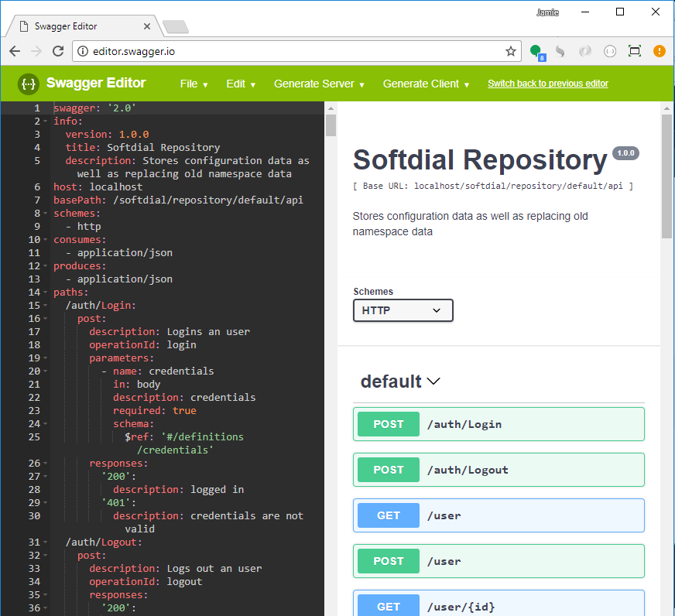Click the Softdial Repository heading
Image resolution: width=675 pixels, height=616 pixels.
point(480,160)
